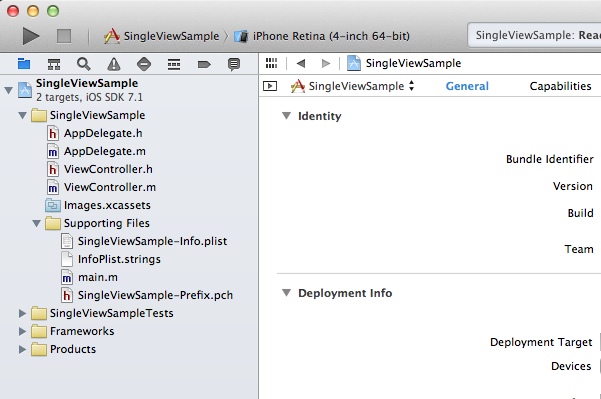Click the activity status display
601x399 pixels.
point(534,35)
